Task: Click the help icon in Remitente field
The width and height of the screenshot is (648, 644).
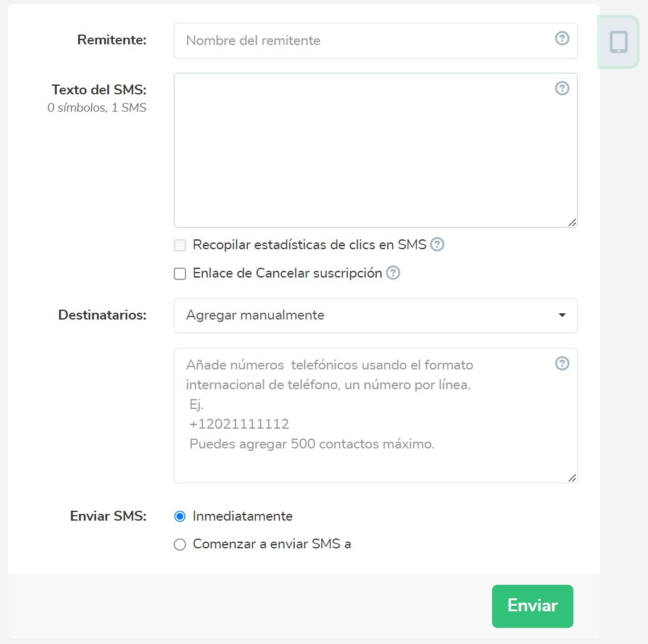Action: click(562, 39)
